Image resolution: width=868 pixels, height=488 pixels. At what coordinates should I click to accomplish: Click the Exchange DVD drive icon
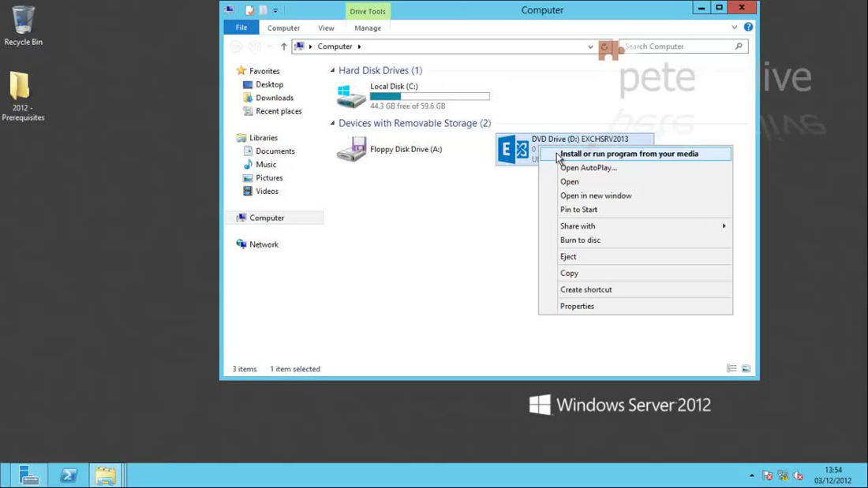[513, 149]
